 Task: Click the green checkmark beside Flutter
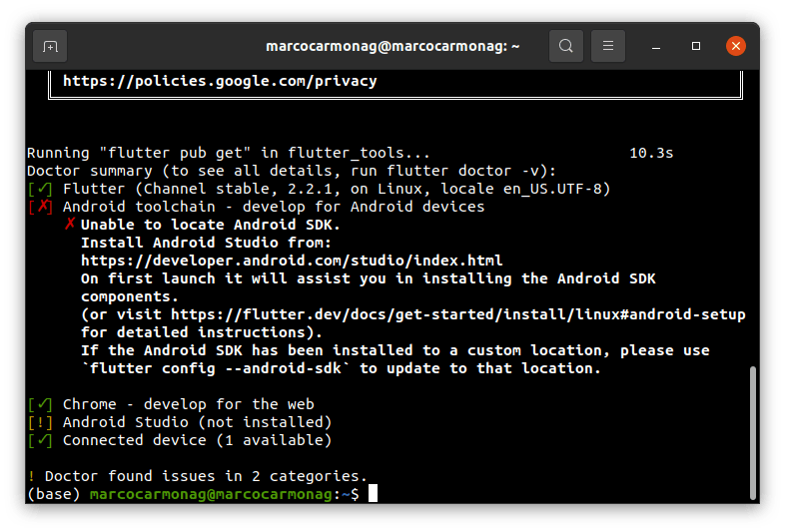pos(40,189)
